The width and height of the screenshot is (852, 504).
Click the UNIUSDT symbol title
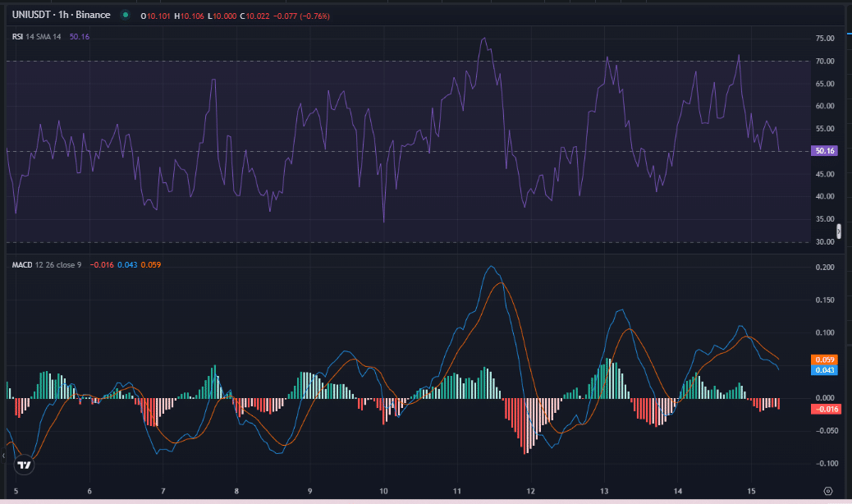point(61,16)
